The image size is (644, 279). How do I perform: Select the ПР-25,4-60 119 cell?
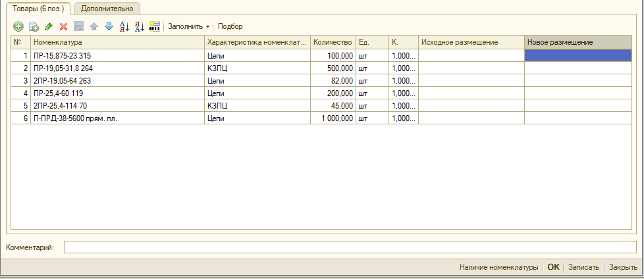117,93
